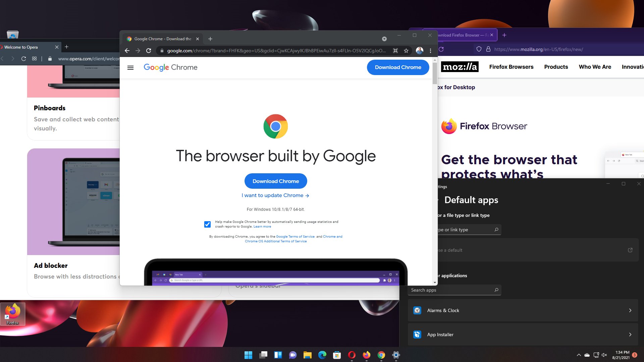Click the Chrome download button
644x362 pixels.
click(276, 181)
